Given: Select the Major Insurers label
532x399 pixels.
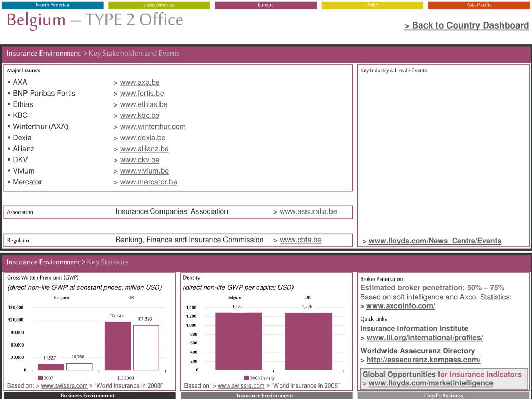Looking at the screenshot, I should [x=24, y=70].
